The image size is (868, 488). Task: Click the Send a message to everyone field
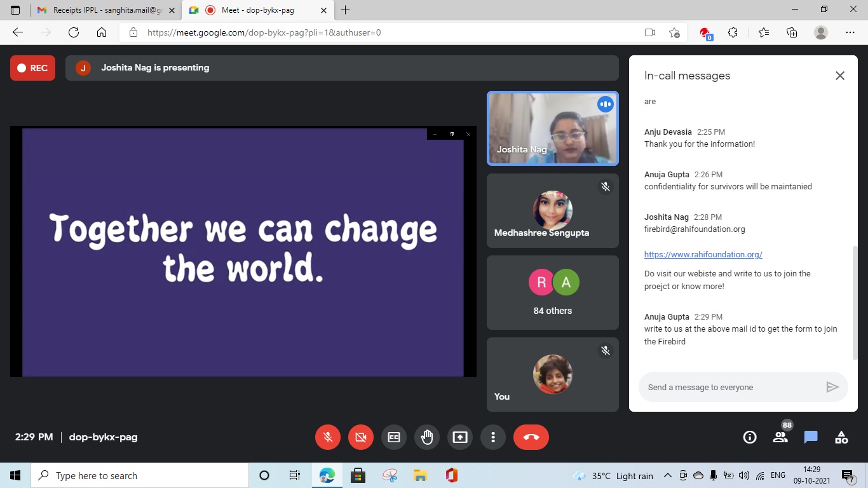click(731, 387)
